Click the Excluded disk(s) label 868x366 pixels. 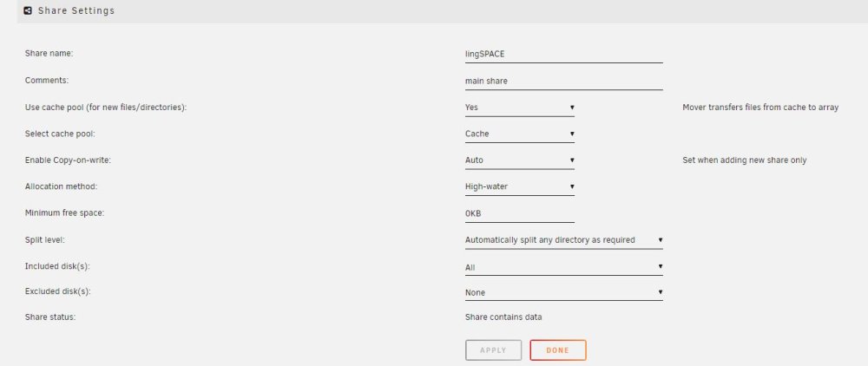click(57, 291)
